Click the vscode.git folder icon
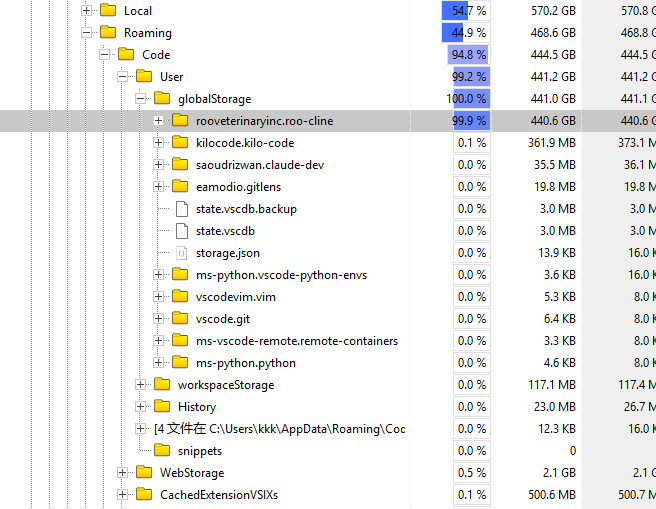The height and width of the screenshot is (509, 656). pyautogui.click(x=180, y=318)
